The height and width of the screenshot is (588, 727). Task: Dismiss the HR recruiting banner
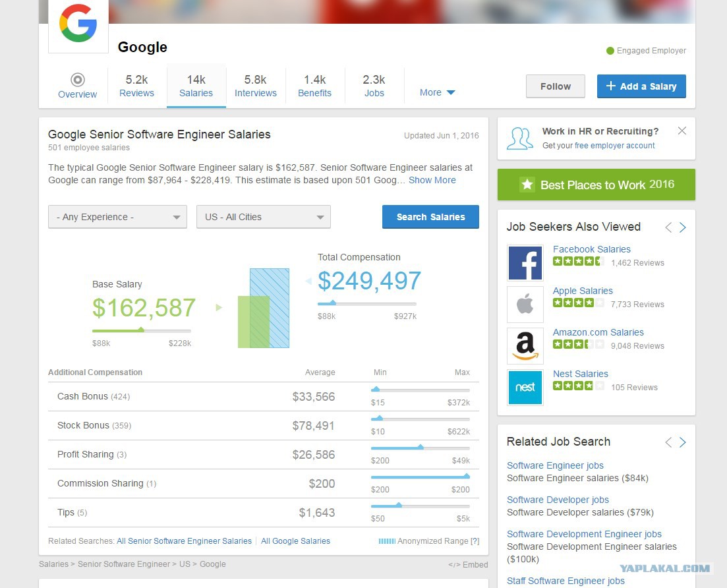click(682, 131)
